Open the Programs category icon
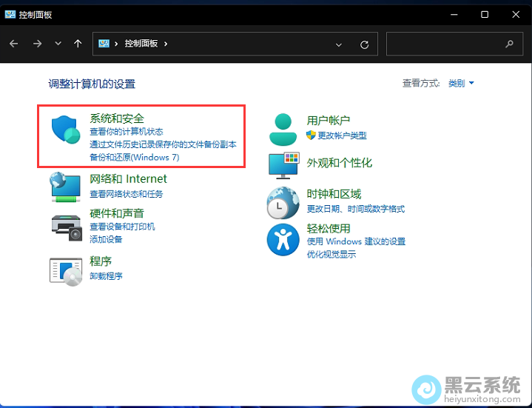The width and height of the screenshot is (532, 408). 65,271
